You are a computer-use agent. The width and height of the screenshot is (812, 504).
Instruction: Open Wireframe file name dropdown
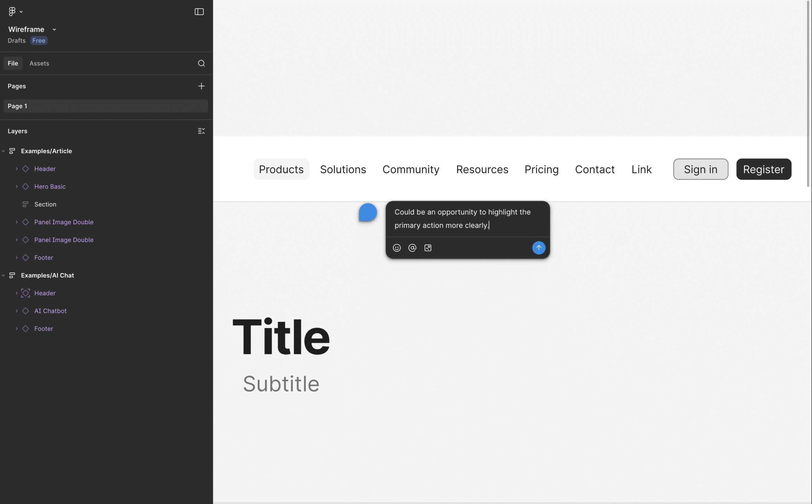point(54,30)
